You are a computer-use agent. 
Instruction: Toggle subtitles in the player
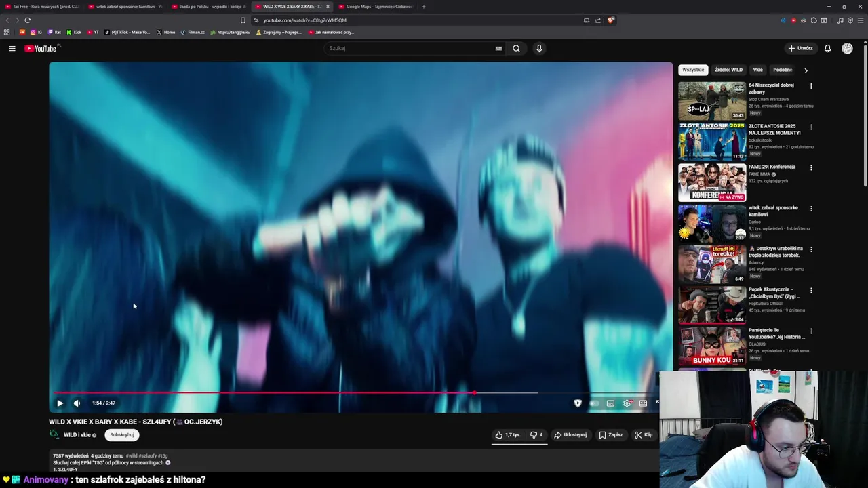(610, 403)
